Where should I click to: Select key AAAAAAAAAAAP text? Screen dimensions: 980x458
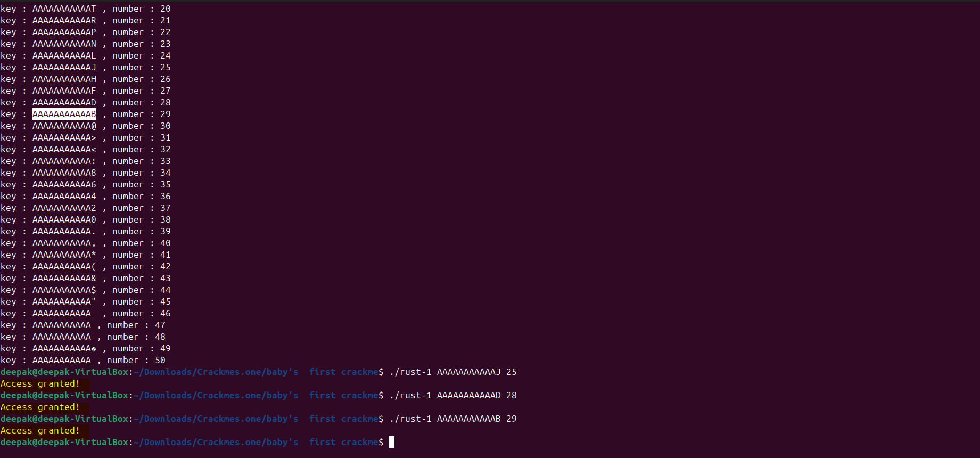(x=64, y=32)
